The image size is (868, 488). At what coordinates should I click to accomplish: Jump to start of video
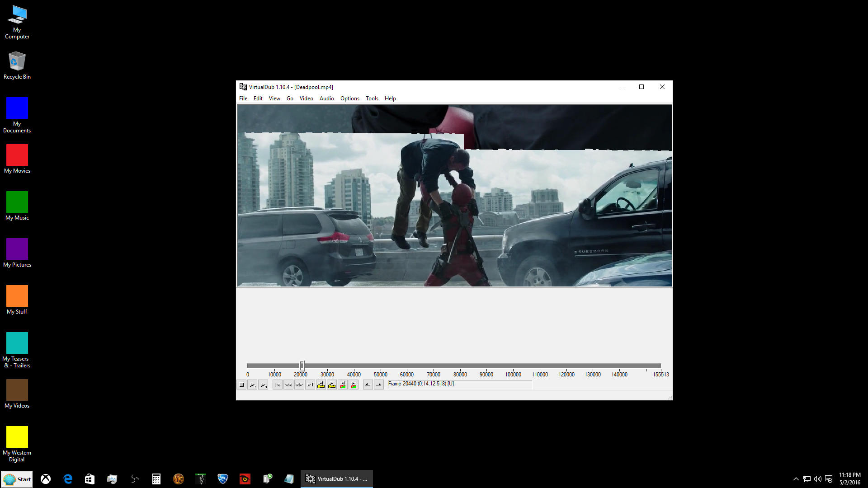click(278, 385)
